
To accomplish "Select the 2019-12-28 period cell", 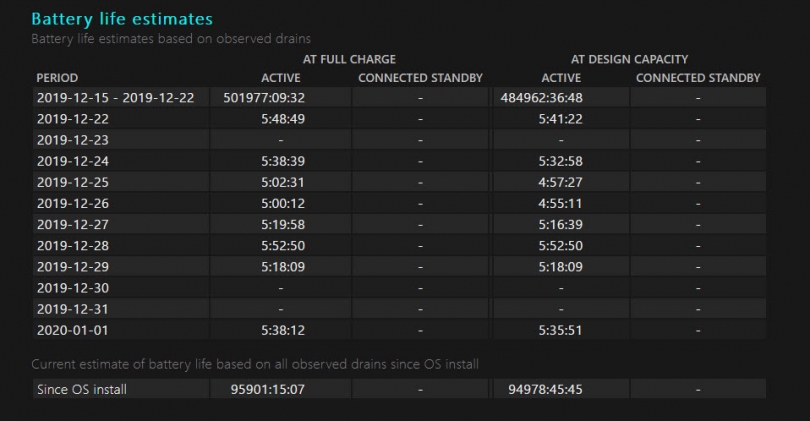I will [72, 245].
